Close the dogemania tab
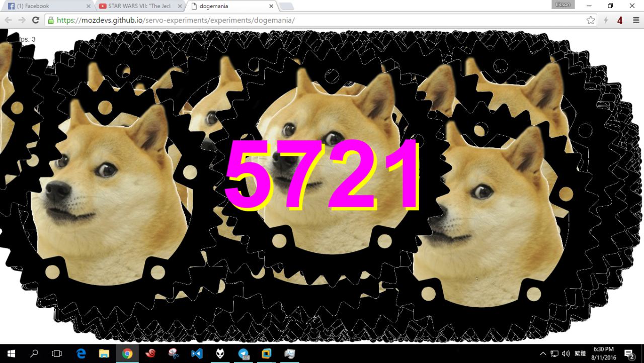The height and width of the screenshot is (363, 644). (271, 6)
